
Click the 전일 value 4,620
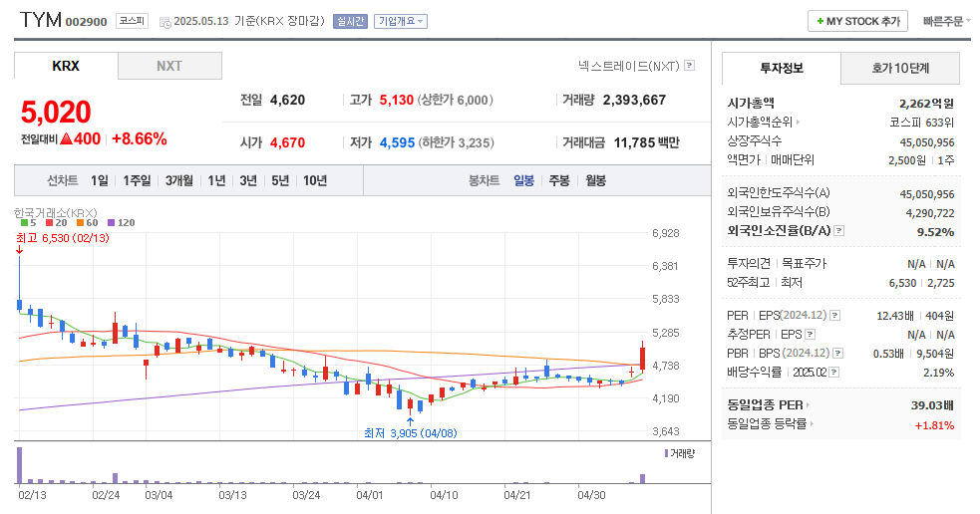pos(287,100)
